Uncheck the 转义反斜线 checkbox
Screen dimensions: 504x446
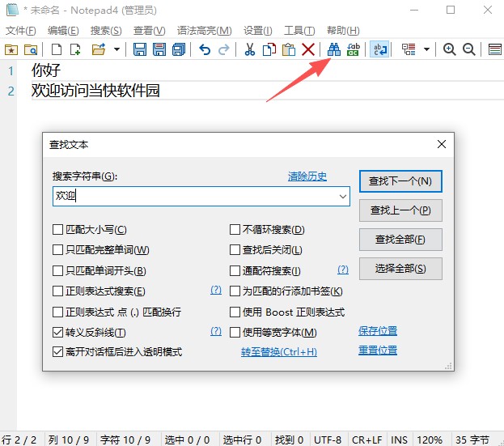pos(58,332)
